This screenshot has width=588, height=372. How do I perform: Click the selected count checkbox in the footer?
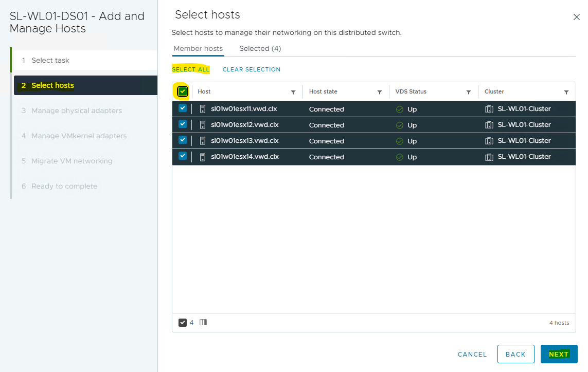tap(183, 323)
